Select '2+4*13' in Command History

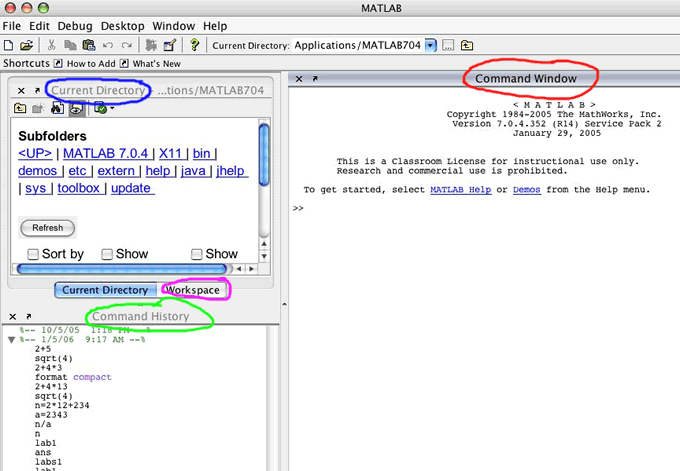tap(51, 386)
